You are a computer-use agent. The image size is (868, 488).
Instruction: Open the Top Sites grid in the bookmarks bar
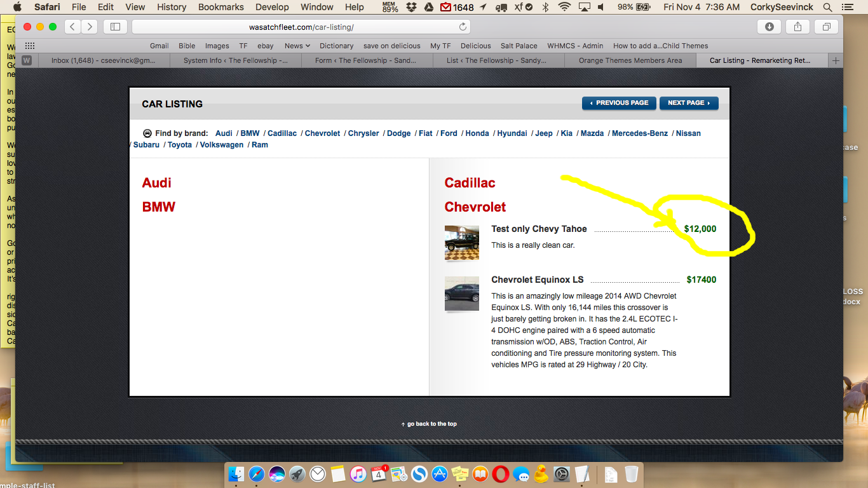tap(30, 46)
